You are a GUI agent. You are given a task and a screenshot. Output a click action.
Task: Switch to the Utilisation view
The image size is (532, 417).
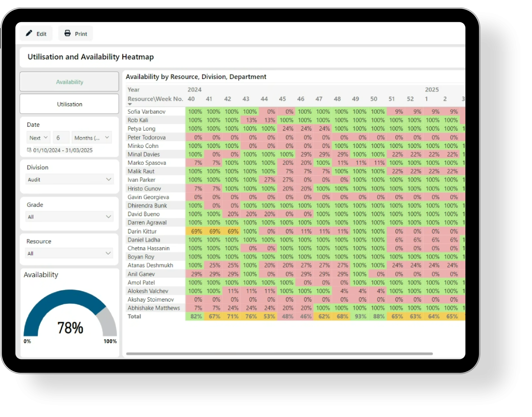[69, 104]
